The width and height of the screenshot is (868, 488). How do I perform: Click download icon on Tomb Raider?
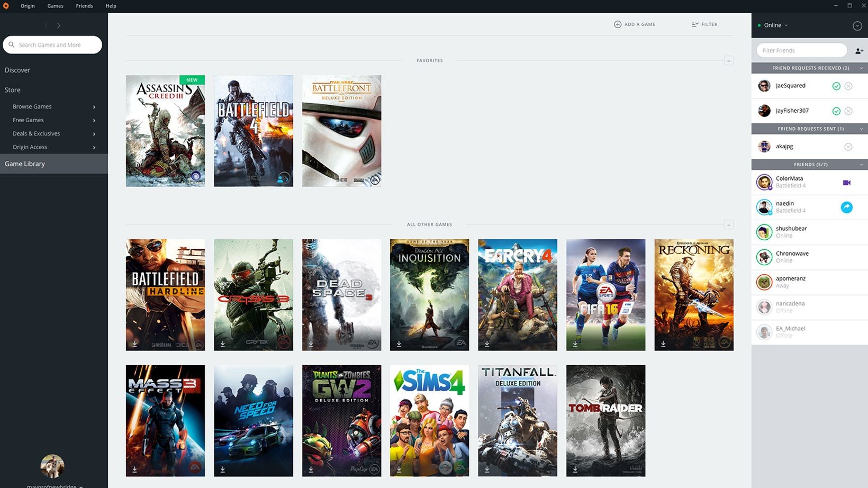point(575,469)
